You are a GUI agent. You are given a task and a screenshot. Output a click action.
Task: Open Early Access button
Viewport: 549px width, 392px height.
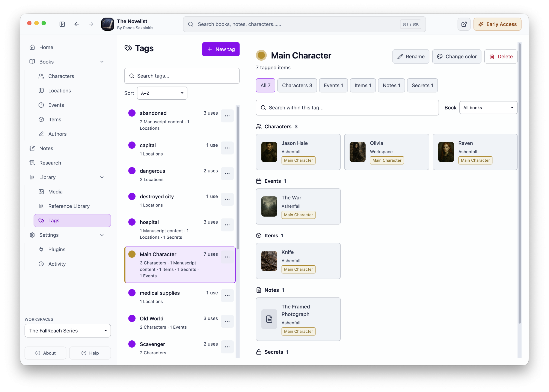497,24
